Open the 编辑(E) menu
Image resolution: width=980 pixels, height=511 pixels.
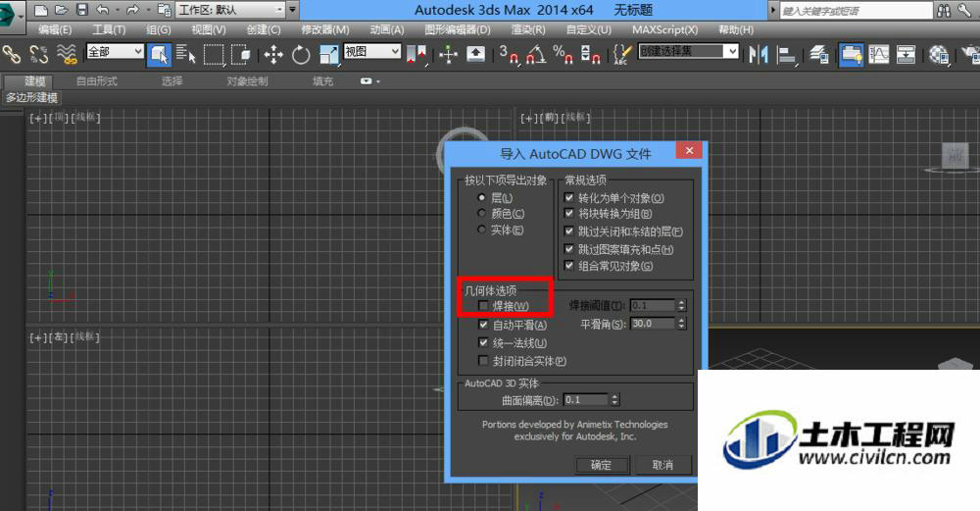click(55, 30)
